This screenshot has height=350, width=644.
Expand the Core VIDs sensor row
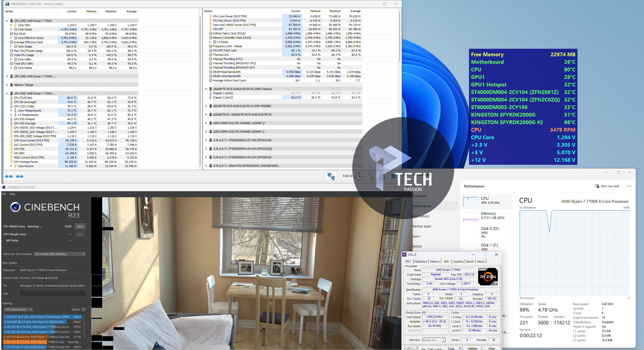point(11,25)
